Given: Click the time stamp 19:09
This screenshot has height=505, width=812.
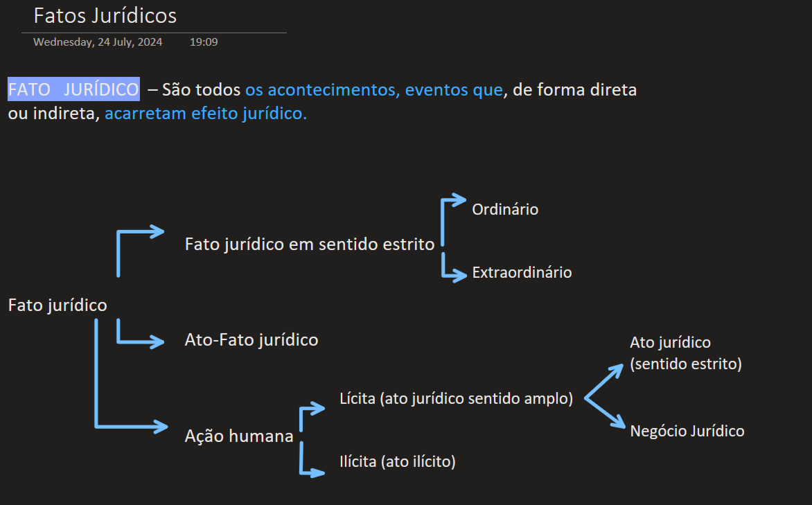Looking at the screenshot, I should (204, 42).
